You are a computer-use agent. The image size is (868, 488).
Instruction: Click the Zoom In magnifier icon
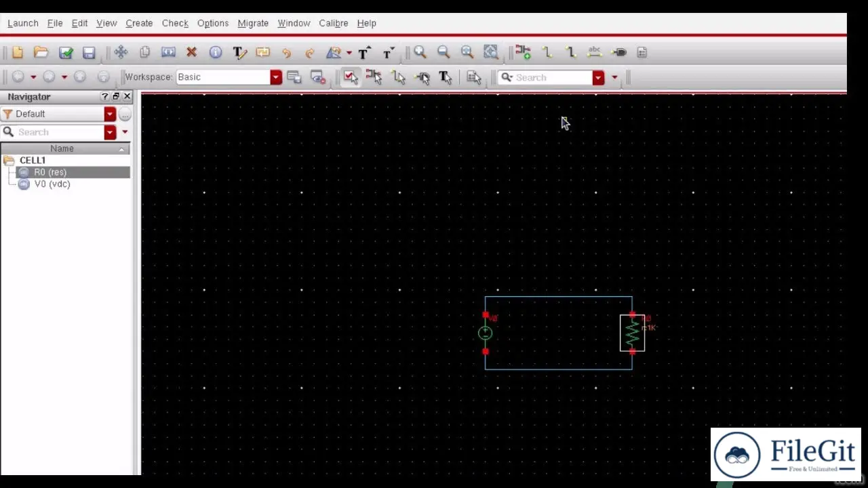coord(420,52)
